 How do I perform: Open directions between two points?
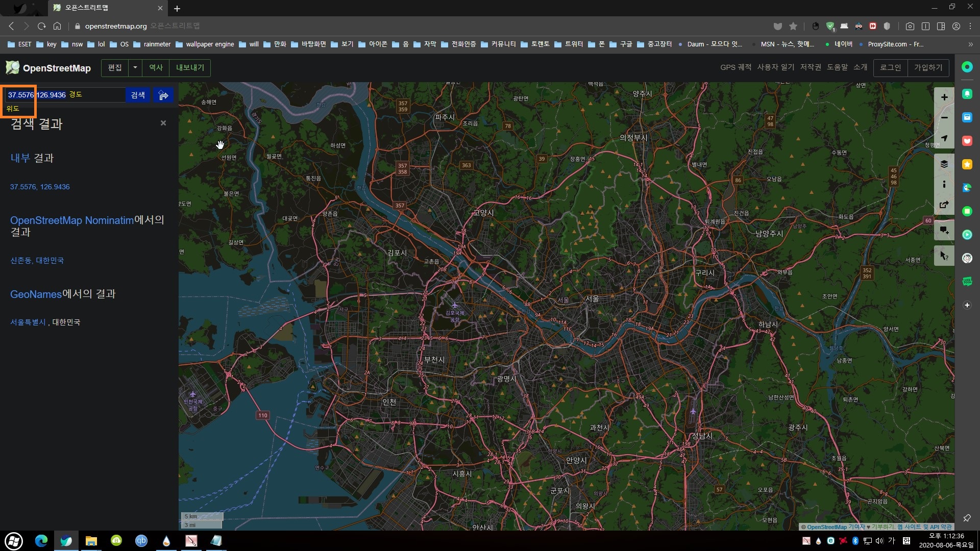click(163, 95)
